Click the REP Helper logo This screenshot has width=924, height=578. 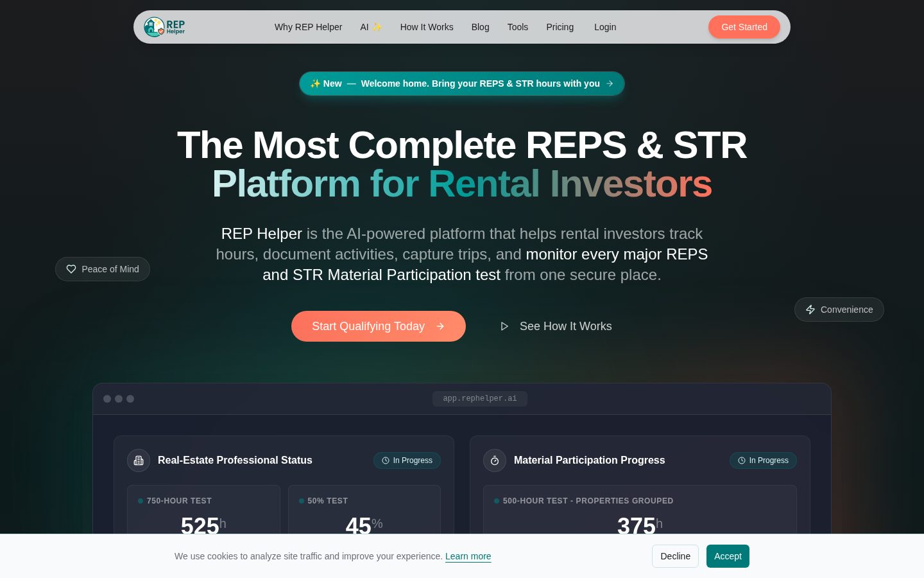164,27
